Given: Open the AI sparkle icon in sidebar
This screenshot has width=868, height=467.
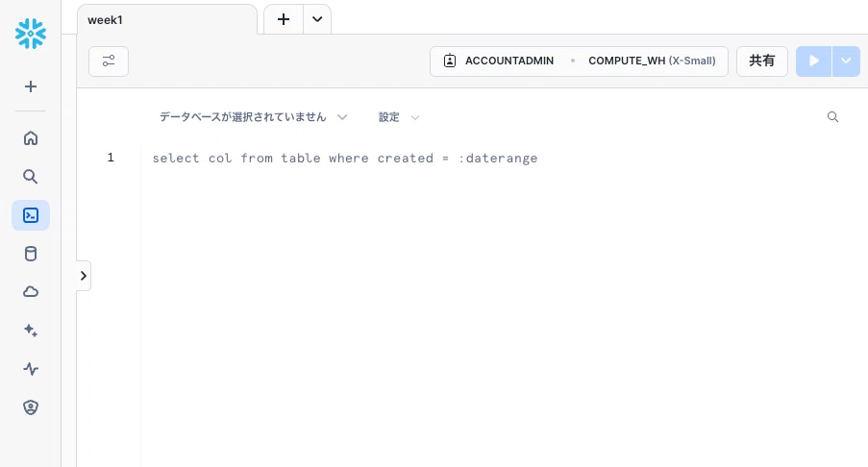Looking at the screenshot, I should tap(31, 331).
